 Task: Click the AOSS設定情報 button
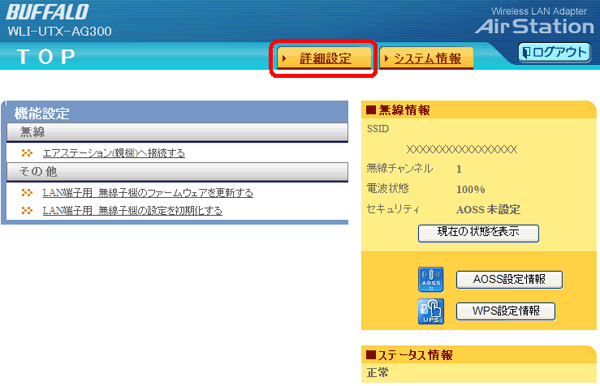[x=509, y=280]
